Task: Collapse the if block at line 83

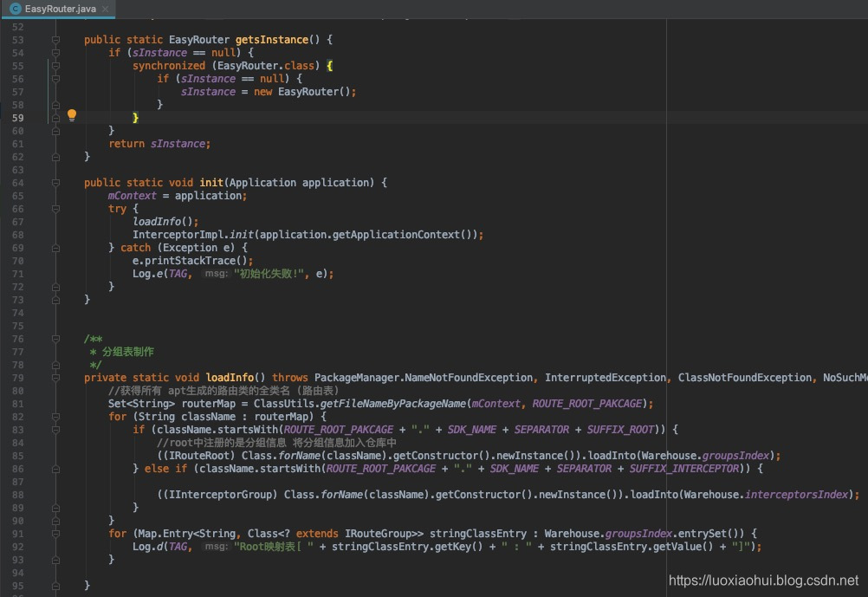Action: pos(56,430)
